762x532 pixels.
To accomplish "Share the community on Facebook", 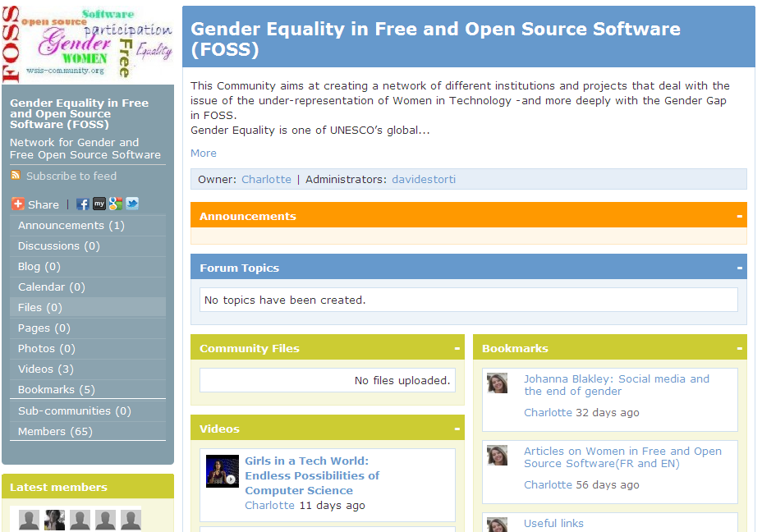I will pos(83,204).
